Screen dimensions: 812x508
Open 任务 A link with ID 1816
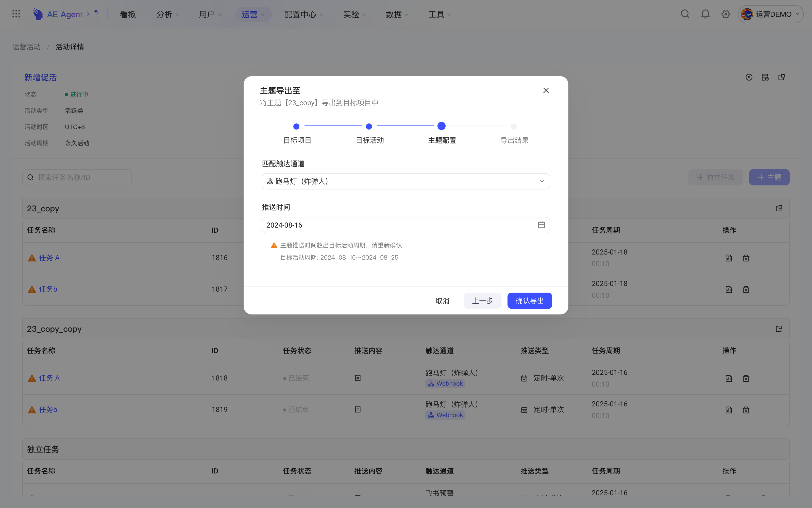tap(49, 258)
